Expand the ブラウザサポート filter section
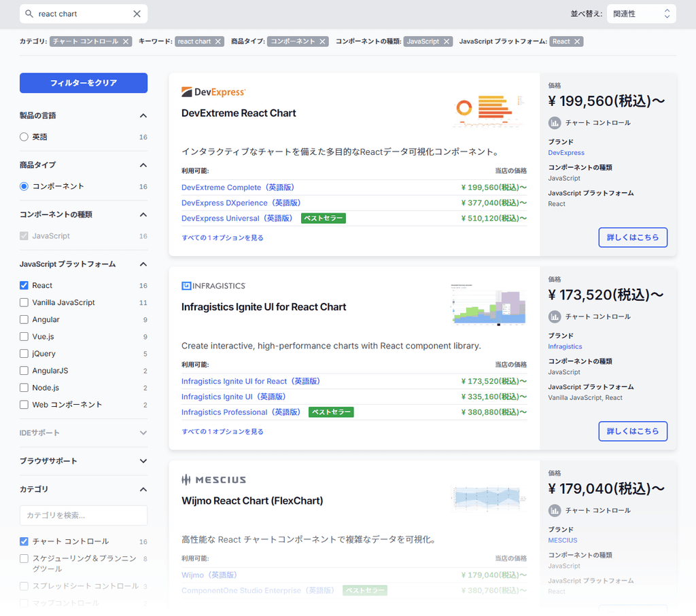The image size is (696, 616). 143,461
